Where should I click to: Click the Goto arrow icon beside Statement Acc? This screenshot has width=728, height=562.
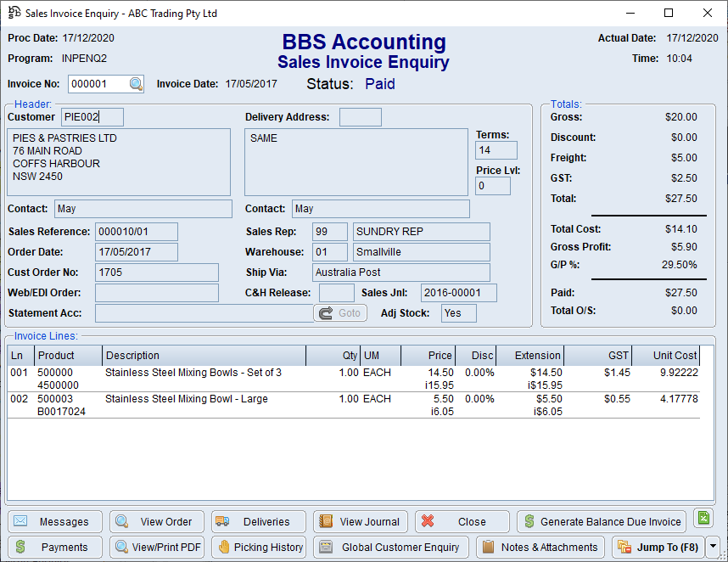(x=327, y=312)
